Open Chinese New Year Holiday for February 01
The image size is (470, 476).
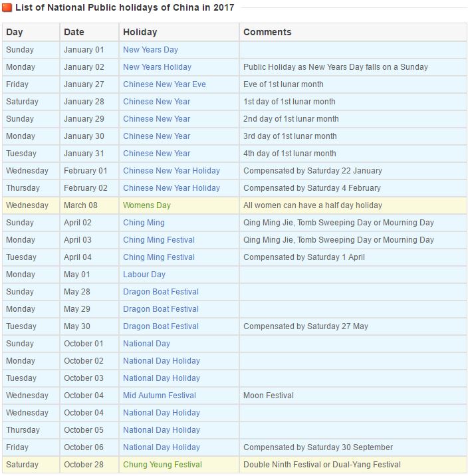click(172, 171)
